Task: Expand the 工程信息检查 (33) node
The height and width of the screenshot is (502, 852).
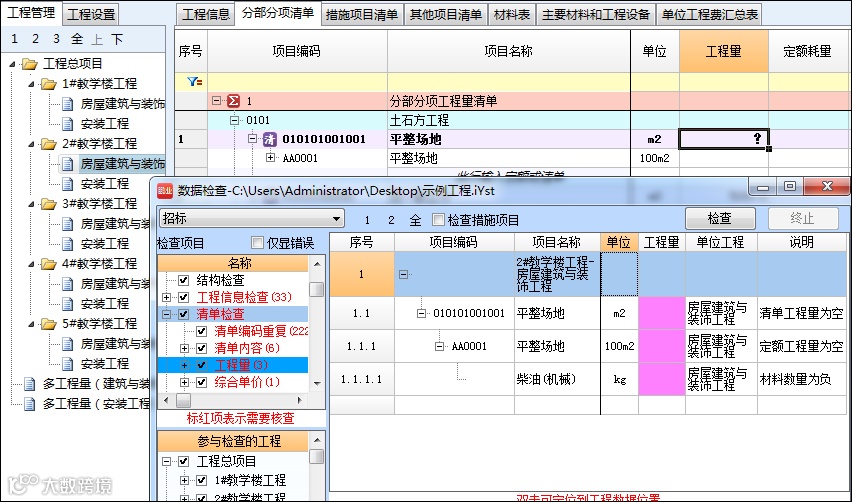Action: click(x=167, y=297)
